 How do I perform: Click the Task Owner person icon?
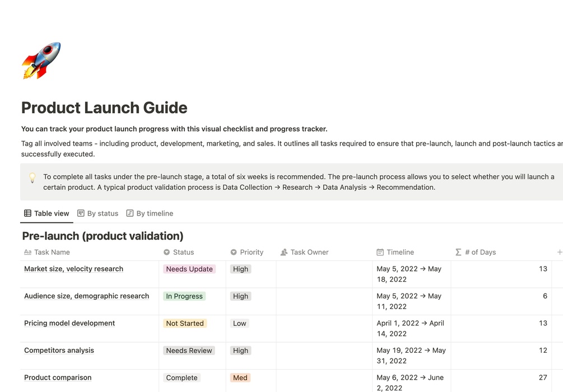pos(284,252)
